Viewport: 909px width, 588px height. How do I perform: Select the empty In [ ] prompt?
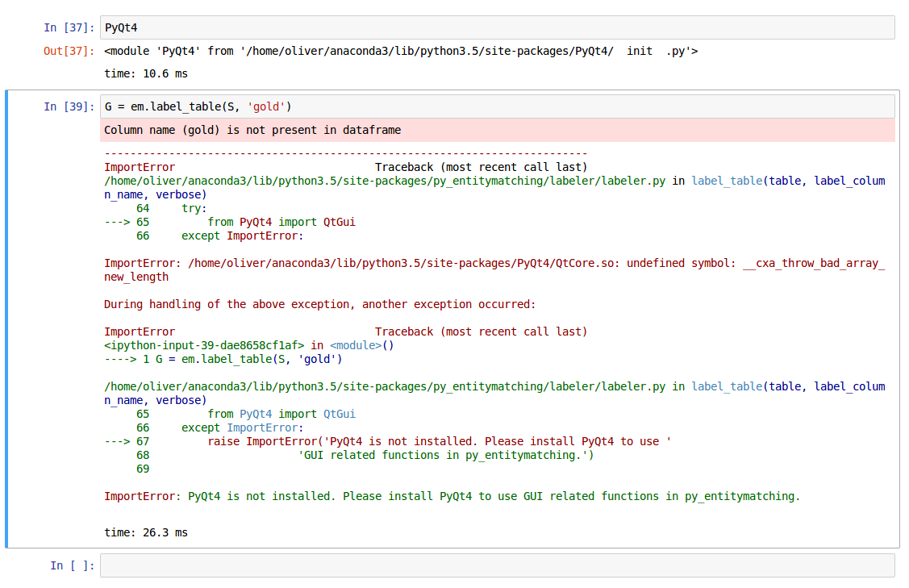pos(73,565)
